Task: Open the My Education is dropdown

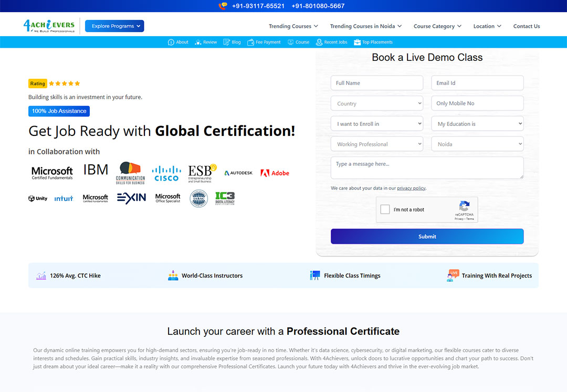Action: click(477, 124)
